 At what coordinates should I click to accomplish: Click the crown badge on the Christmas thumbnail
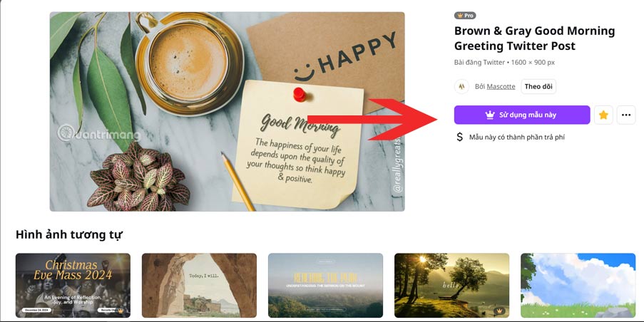121,311
